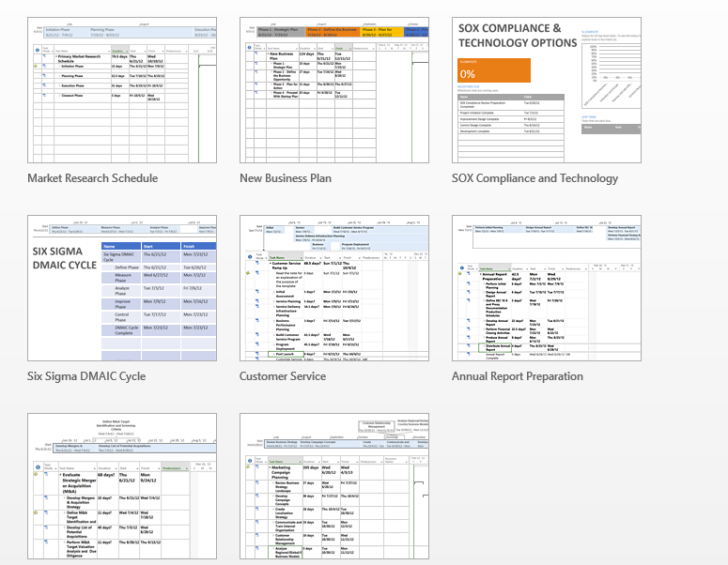Image resolution: width=728 pixels, height=565 pixels.
Task: Click the 'Annual Report Preparation' caption
Action: tap(518, 376)
